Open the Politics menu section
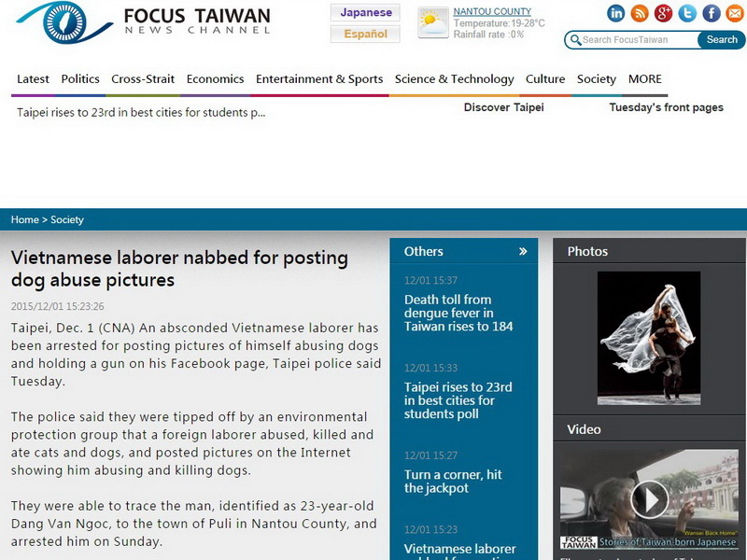This screenshot has height=560, width=747. click(80, 79)
